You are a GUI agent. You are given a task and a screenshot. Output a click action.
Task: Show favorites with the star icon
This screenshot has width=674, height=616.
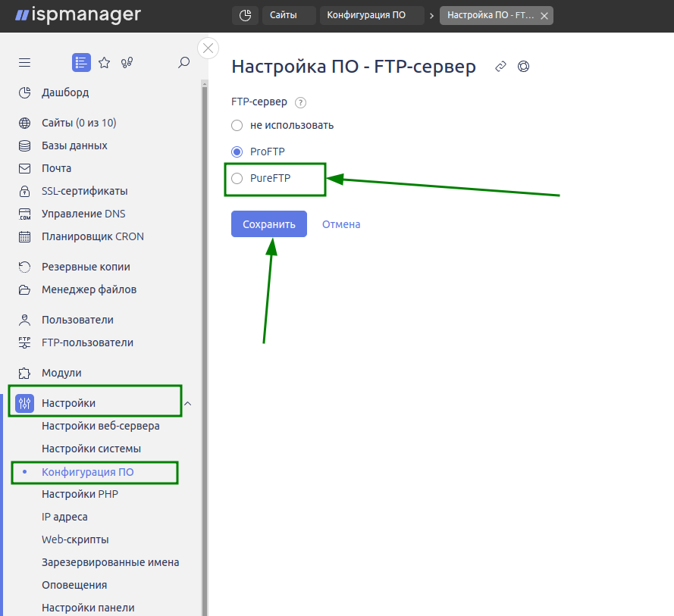click(104, 63)
